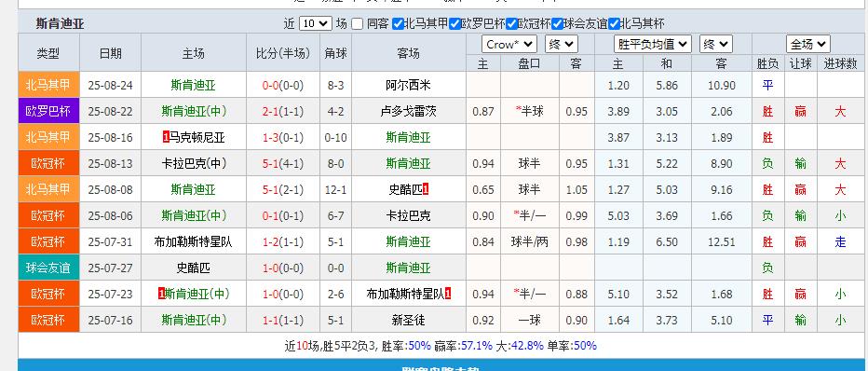Open the 全场 dropdown
The height and width of the screenshot is (371, 868).
[x=807, y=45]
